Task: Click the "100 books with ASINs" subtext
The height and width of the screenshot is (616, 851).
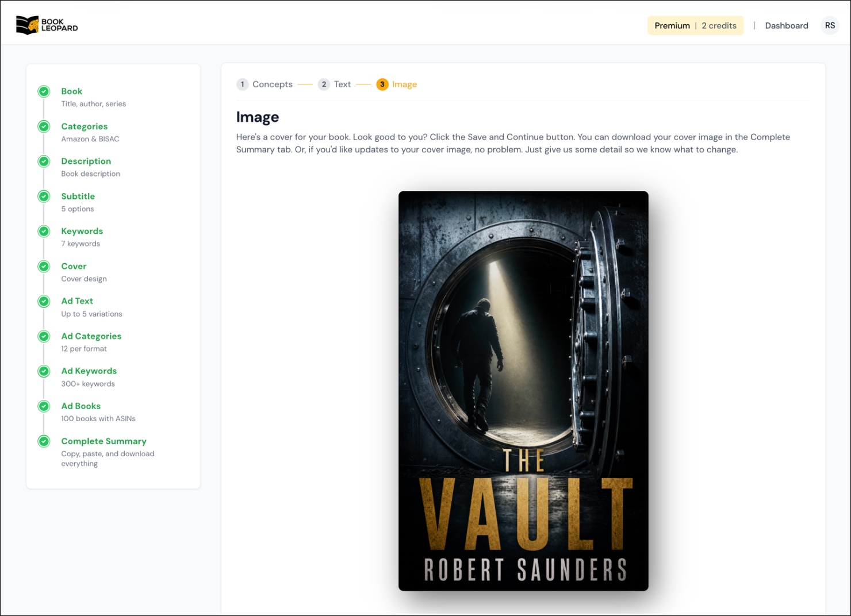Action: coord(98,419)
